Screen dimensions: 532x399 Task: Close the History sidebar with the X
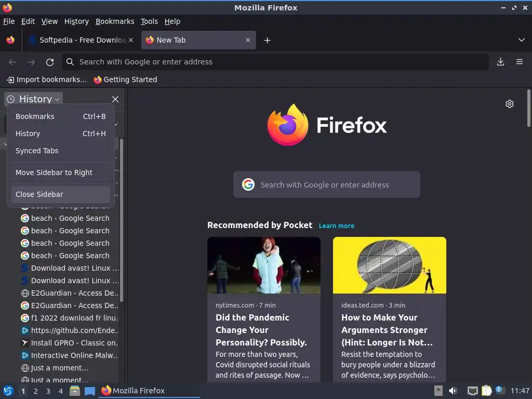click(x=115, y=99)
